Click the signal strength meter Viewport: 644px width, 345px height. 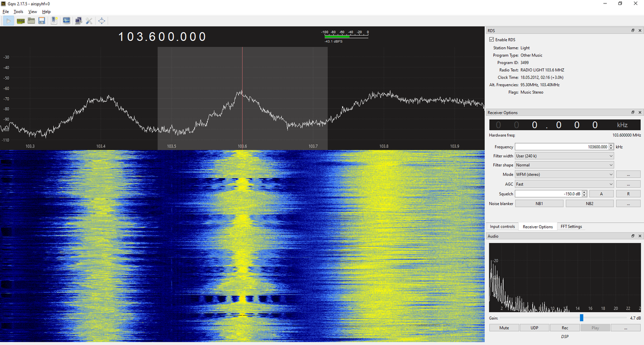click(x=345, y=36)
